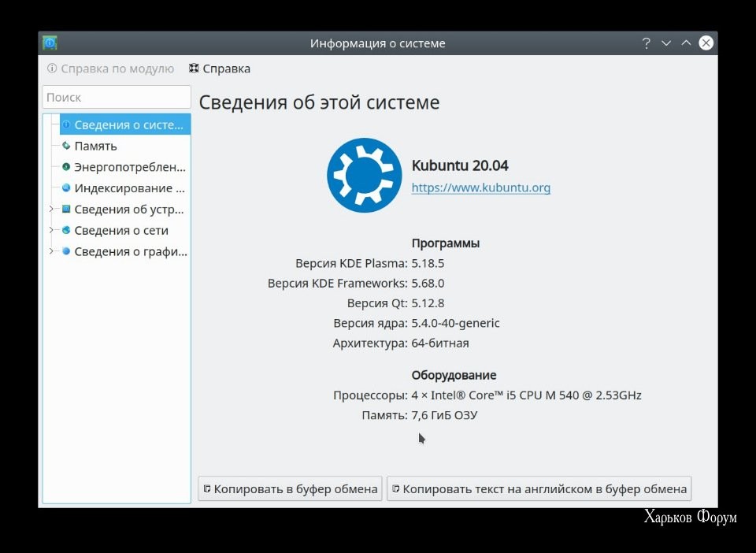Image resolution: width=756 pixels, height=553 pixels.
Task: Open the Энергопотребление module
Action: click(x=130, y=167)
